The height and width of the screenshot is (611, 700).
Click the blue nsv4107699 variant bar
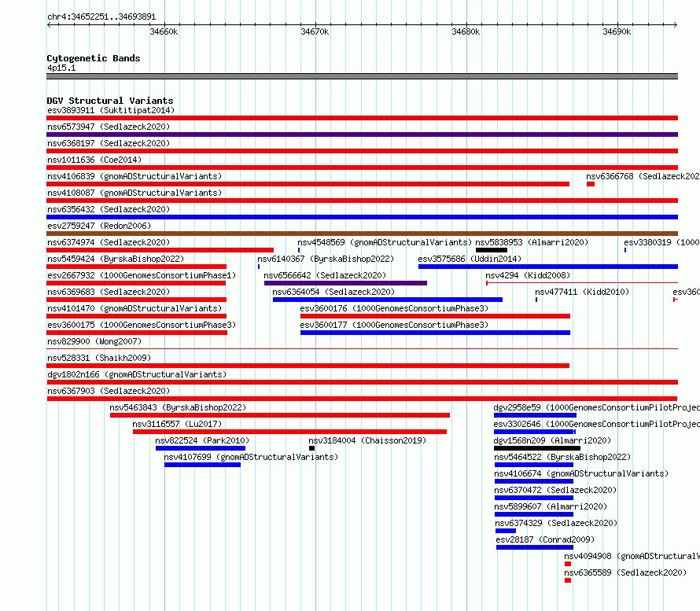[202, 465]
